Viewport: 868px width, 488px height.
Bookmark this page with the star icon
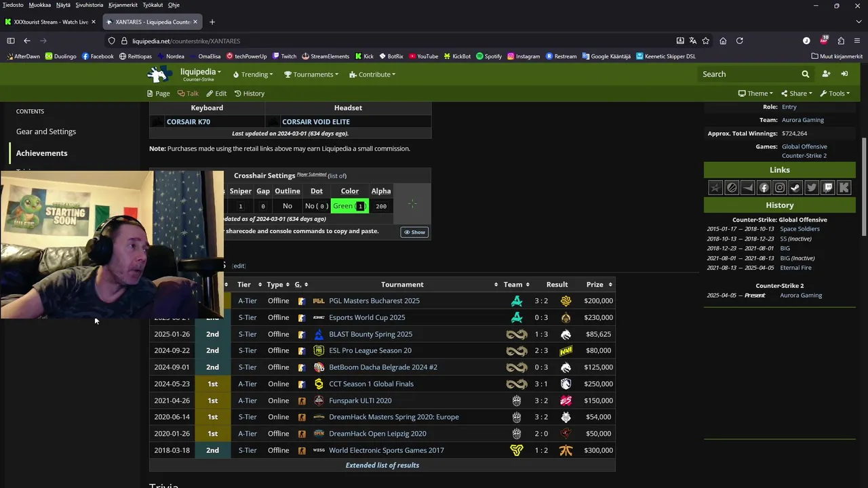705,41
